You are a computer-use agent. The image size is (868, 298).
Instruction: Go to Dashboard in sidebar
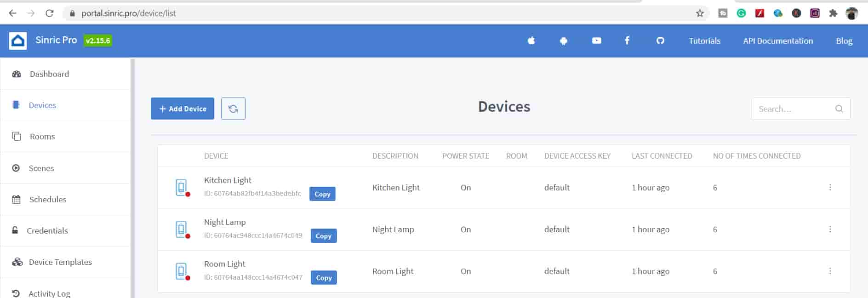[49, 74]
